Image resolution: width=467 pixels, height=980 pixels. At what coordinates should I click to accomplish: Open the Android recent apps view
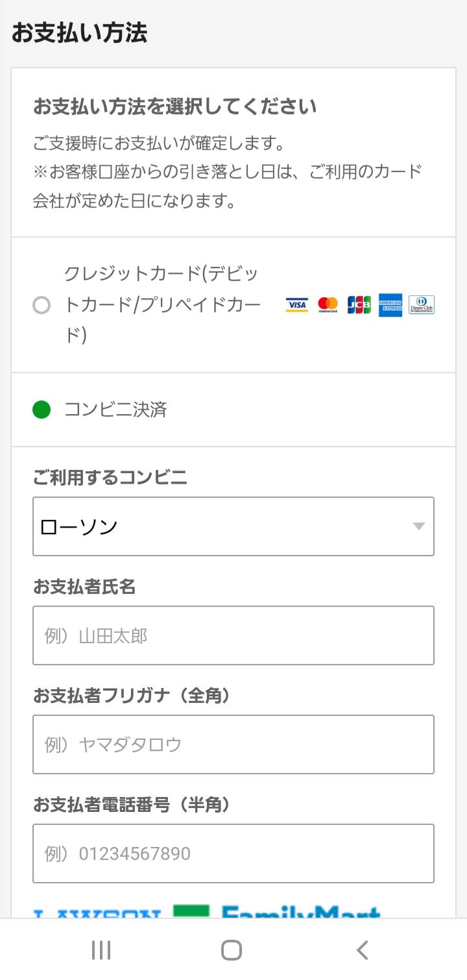[101, 950]
